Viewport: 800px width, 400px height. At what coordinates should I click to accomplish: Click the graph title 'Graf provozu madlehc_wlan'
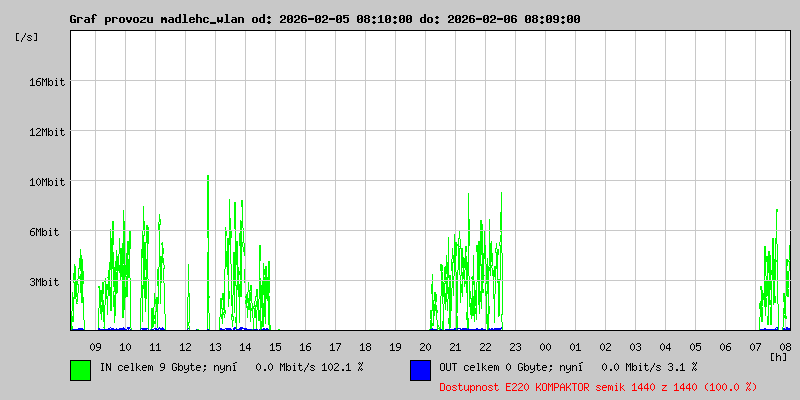[157, 19]
